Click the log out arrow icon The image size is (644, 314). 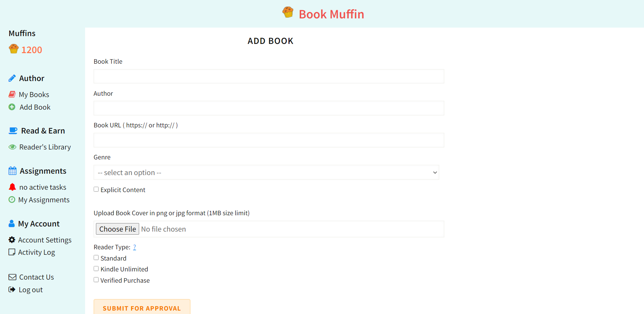point(12,289)
